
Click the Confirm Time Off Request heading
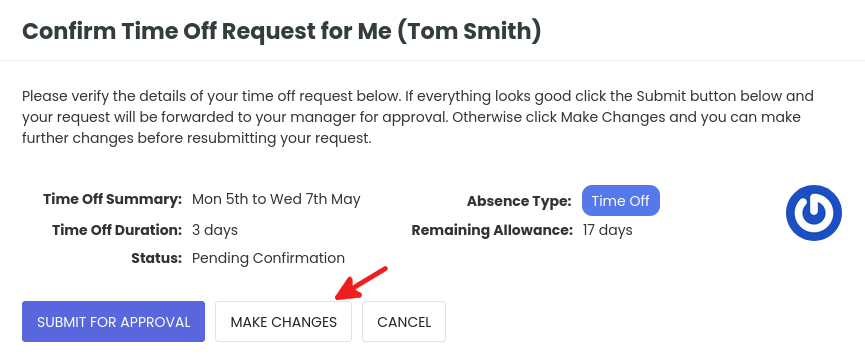coord(281,31)
